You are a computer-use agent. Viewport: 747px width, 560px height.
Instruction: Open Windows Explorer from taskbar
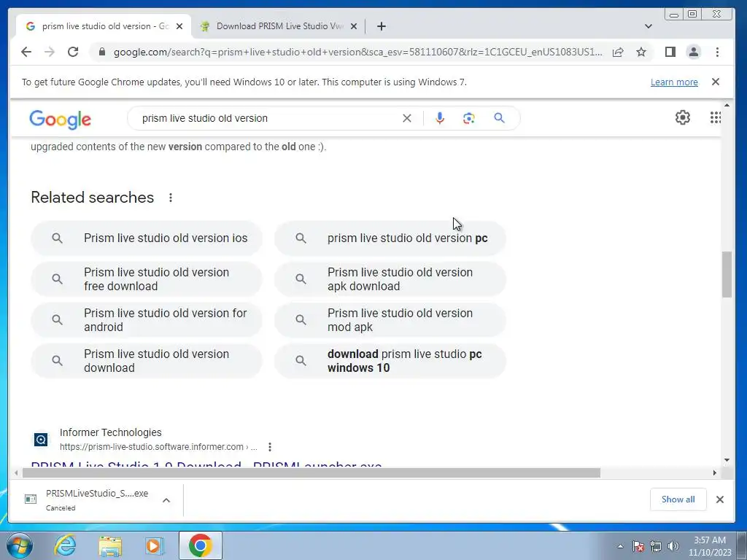coord(110,545)
